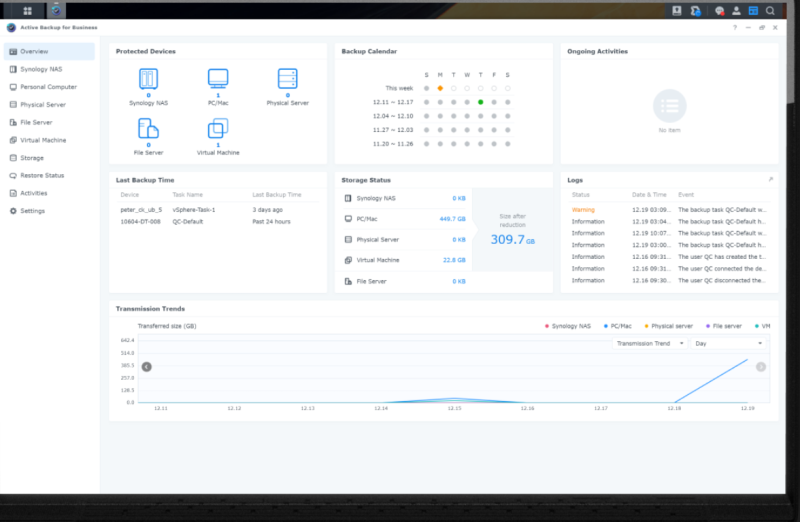Click the Date & Time logs column header
The image size is (800, 522).
649,195
